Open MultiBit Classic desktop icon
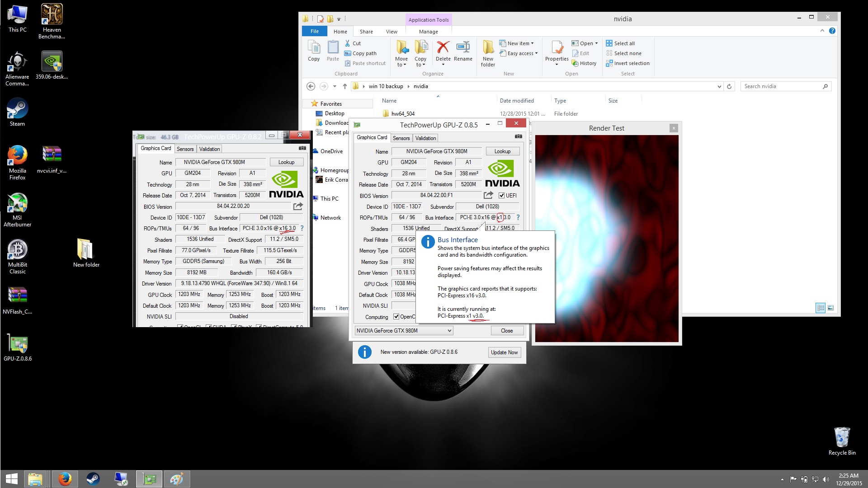 (x=17, y=256)
